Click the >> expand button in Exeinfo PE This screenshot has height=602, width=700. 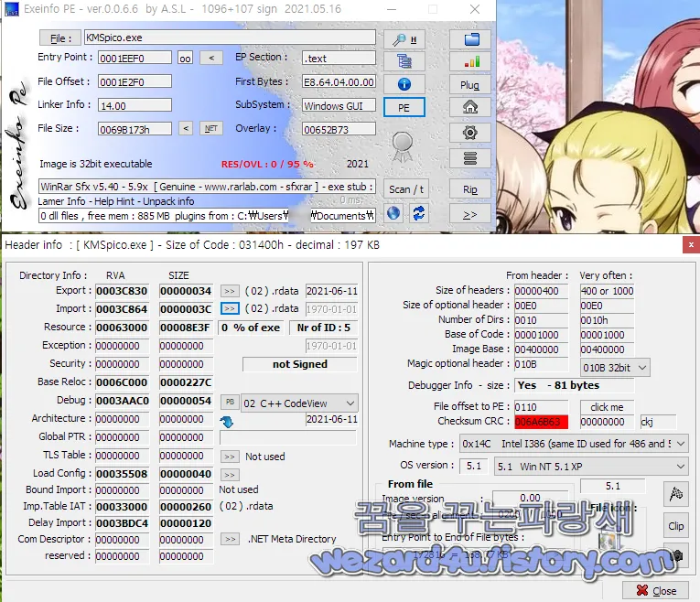470,215
